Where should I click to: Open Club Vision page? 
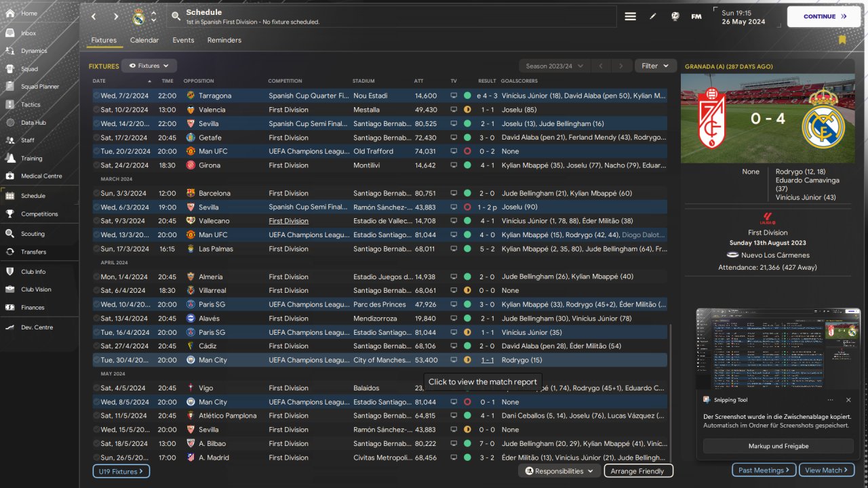tap(39, 289)
